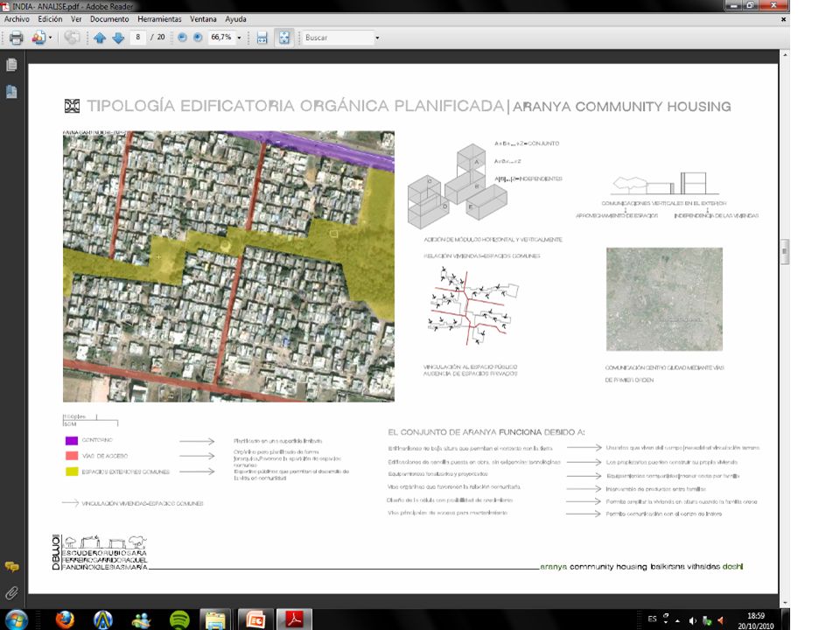
Task: Click the Buscar search field
Action: pyautogui.click(x=338, y=38)
